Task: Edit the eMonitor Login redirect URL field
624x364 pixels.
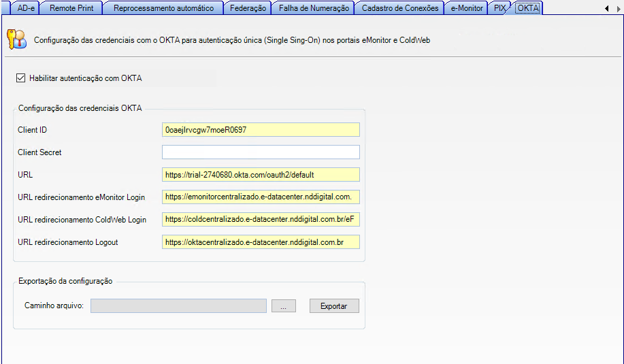Action: click(261, 197)
